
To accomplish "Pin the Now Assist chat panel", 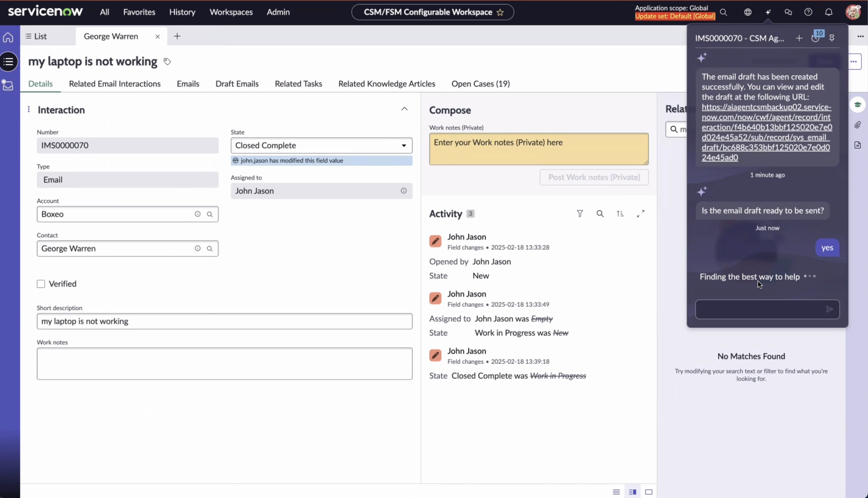I will tap(832, 38).
